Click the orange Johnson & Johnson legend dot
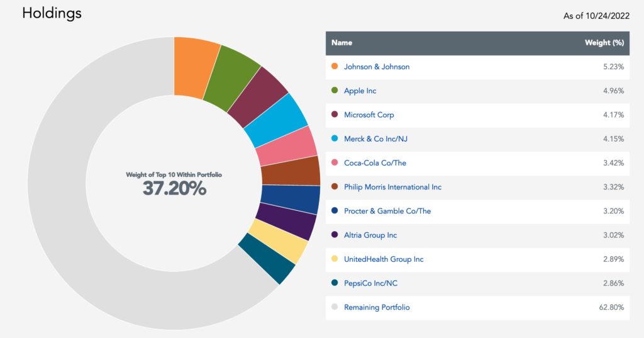This screenshot has height=338, width=644. click(x=334, y=67)
